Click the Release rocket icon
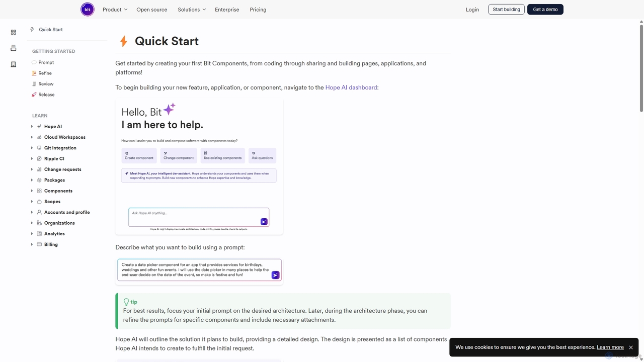The width and height of the screenshot is (644, 362). tap(34, 95)
